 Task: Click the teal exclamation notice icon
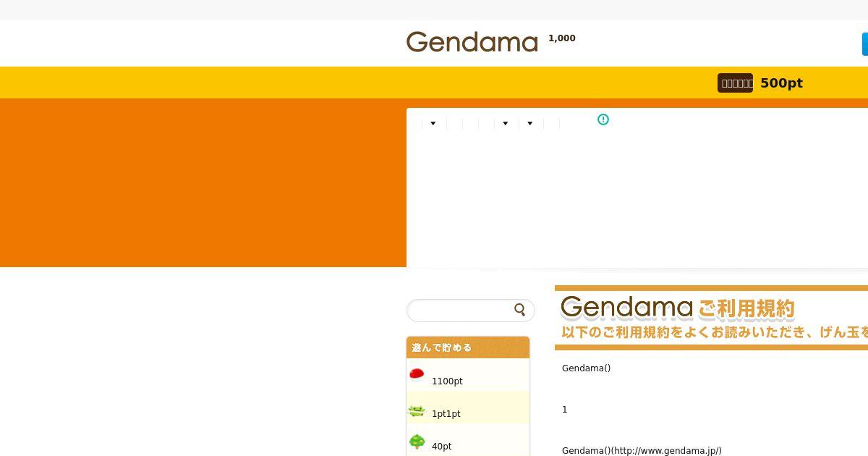pyautogui.click(x=603, y=119)
